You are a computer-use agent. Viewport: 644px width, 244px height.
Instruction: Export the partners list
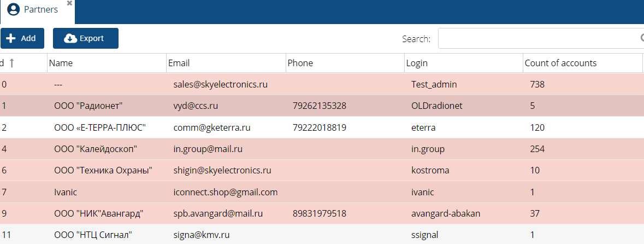85,38
